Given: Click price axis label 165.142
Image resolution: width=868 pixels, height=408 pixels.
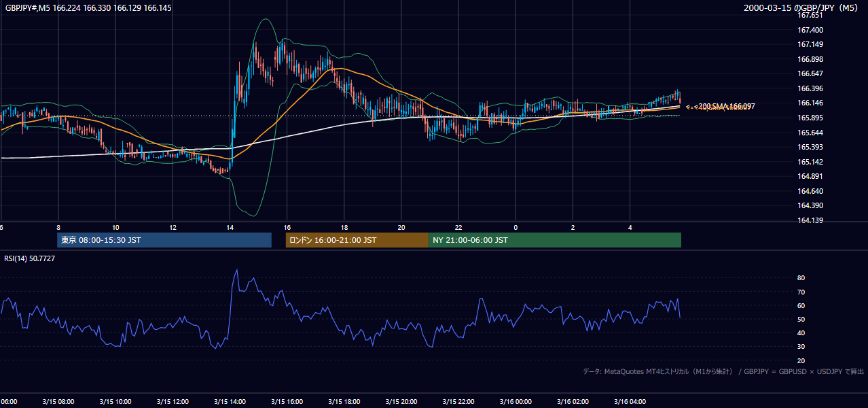Looking at the screenshot, I should click(811, 162).
